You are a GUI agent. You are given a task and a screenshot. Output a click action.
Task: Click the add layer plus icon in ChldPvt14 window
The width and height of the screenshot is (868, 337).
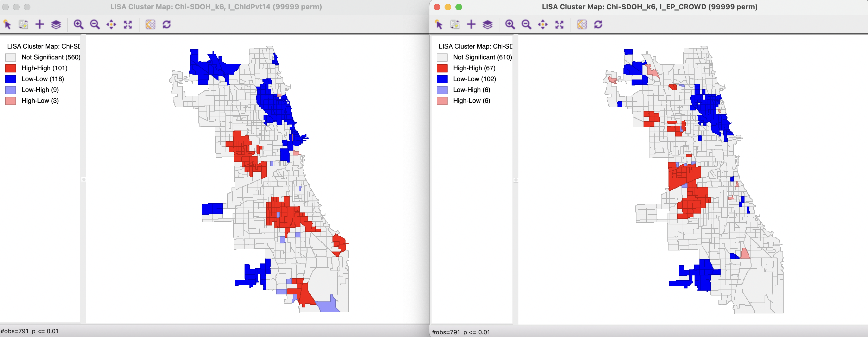[40, 24]
